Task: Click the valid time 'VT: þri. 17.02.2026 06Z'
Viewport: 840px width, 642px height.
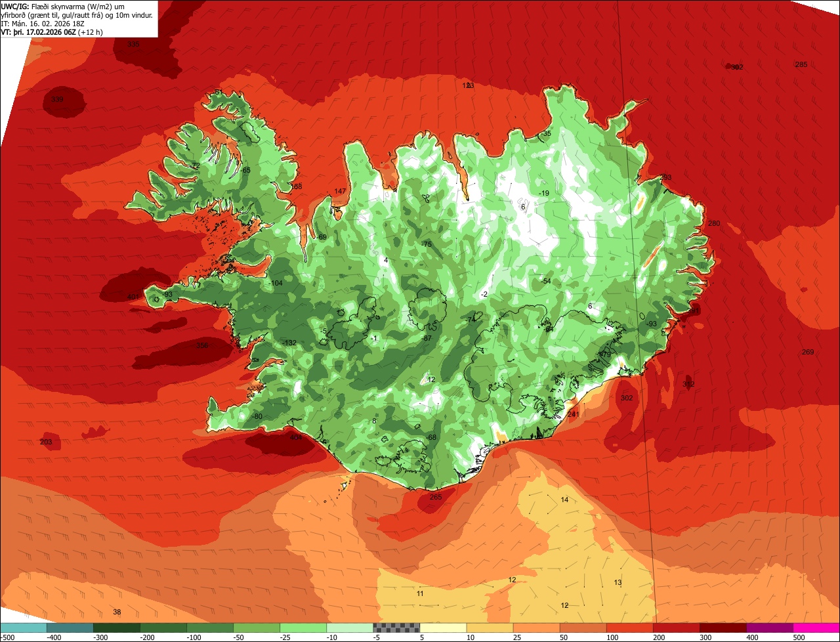Action: (39, 32)
